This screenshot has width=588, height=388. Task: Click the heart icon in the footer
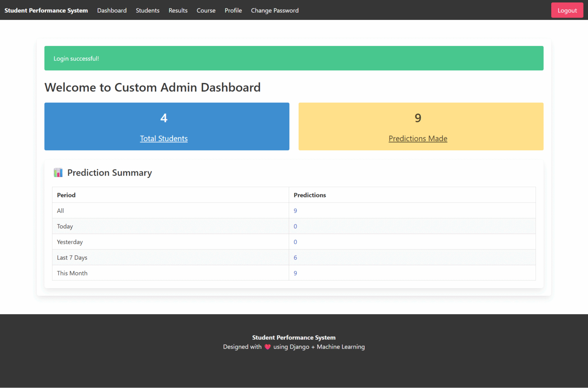(x=268, y=347)
